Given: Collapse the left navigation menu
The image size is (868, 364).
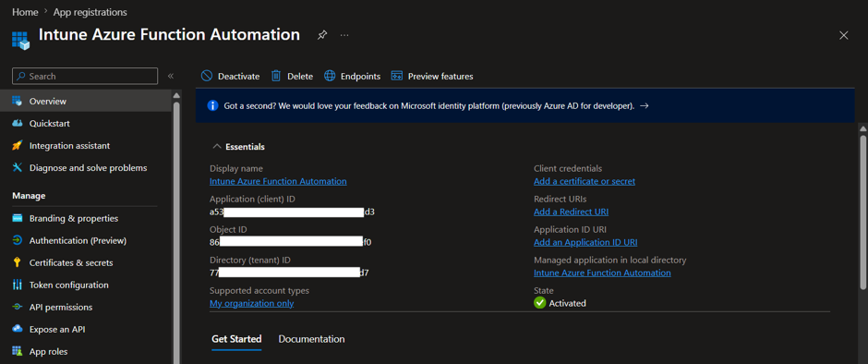Looking at the screenshot, I should [171, 76].
